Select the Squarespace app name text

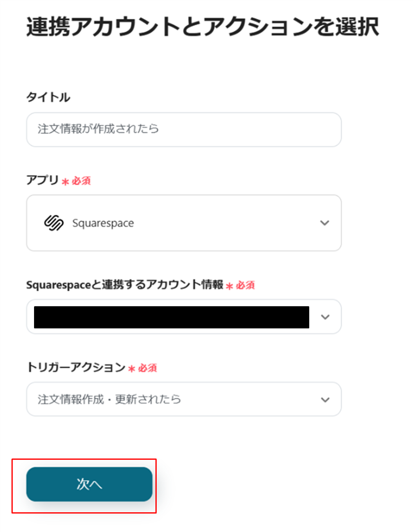[103, 223]
